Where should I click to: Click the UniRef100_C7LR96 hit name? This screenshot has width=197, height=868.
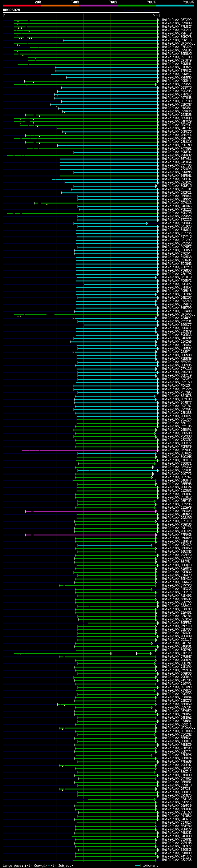point(177,755)
